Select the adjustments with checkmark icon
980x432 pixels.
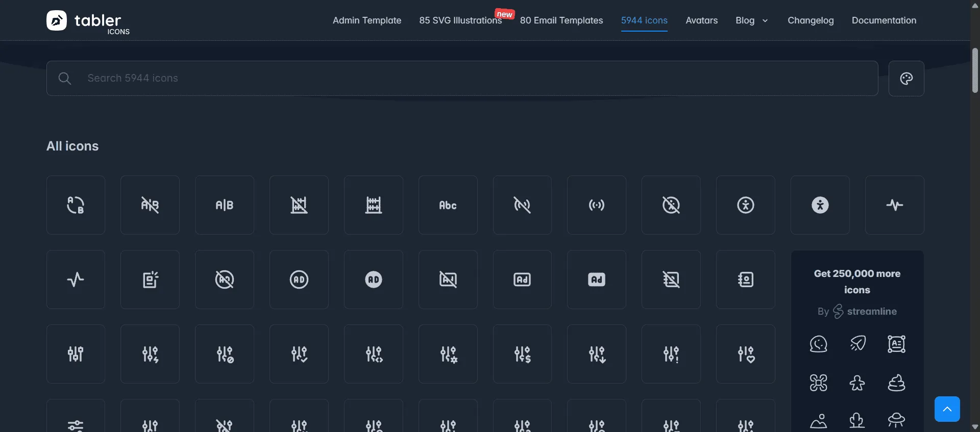[x=299, y=354]
